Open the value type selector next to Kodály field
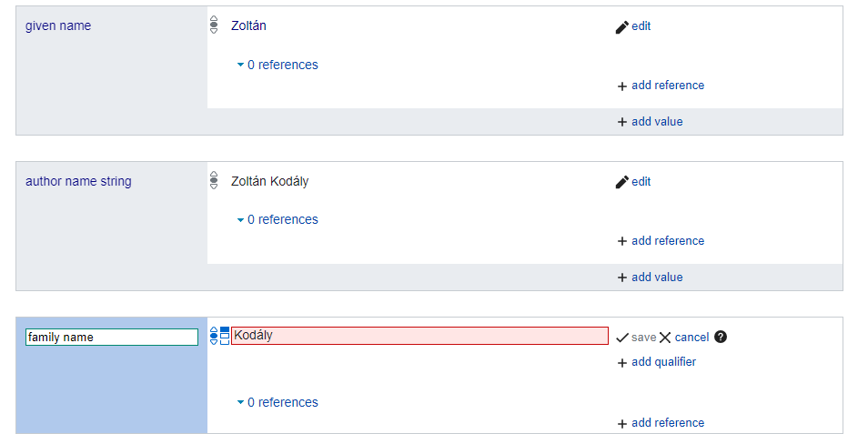Screen dimensions: 868x434 [x=225, y=336]
